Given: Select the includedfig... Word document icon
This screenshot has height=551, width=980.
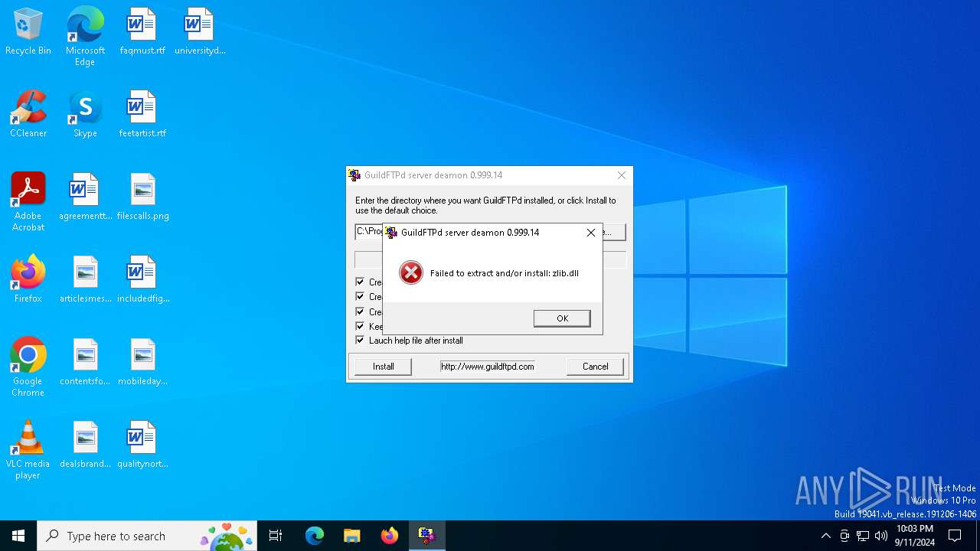Looking at the screenshot, I should click(142, 280).
